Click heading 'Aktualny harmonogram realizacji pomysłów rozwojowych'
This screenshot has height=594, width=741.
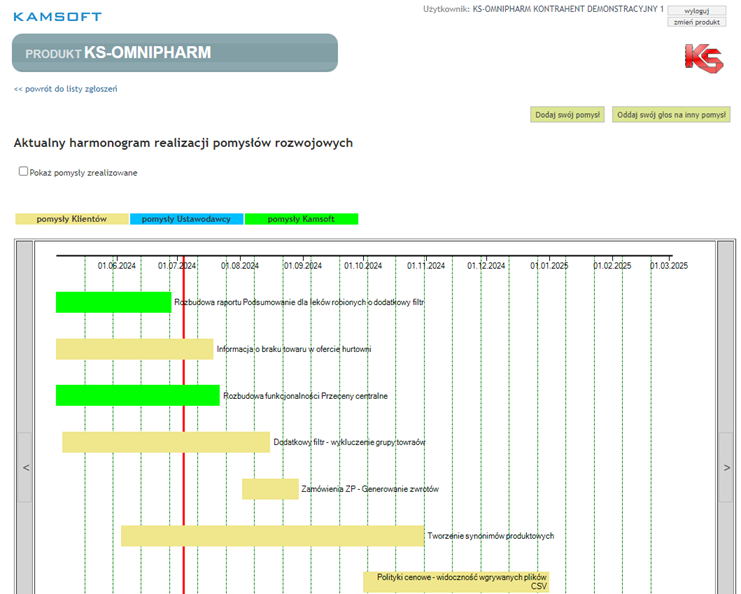tap(183, 143)
